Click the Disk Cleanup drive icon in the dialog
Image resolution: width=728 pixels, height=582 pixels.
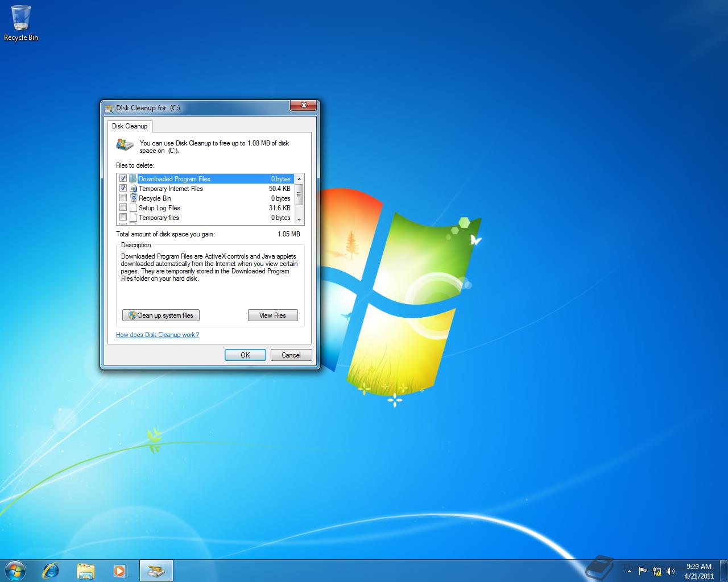click(125, 145)
